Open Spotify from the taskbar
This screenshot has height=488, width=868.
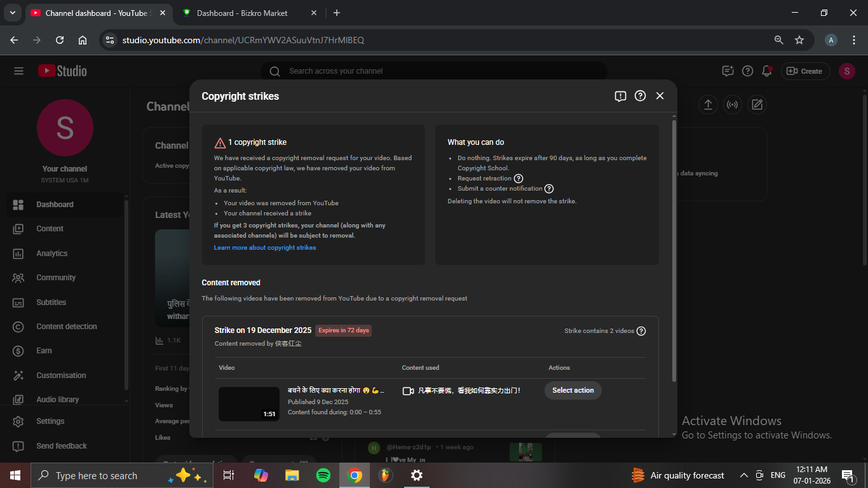coord(323,475)
